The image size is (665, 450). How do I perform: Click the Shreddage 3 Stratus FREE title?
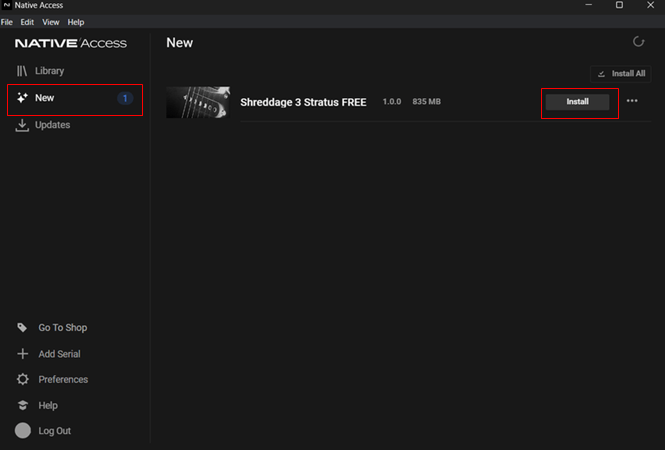[x=303, y=102]
